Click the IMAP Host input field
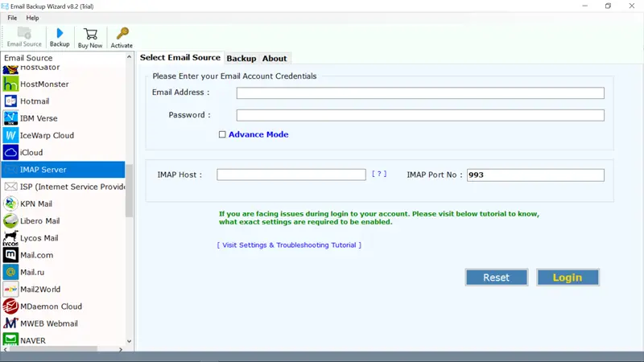644x362 pixels. [291, 175]
